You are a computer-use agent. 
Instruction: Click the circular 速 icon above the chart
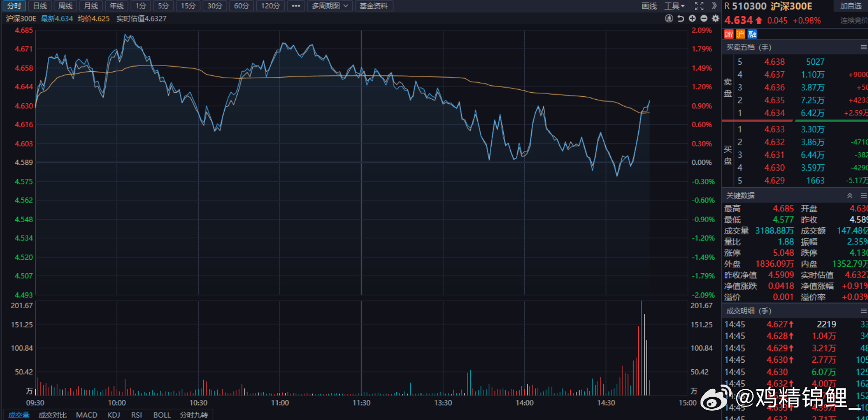click(x=669, y=19)
